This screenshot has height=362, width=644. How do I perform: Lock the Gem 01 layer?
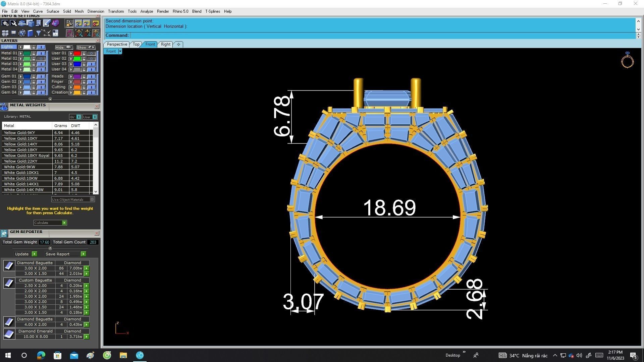click(34, 76)
